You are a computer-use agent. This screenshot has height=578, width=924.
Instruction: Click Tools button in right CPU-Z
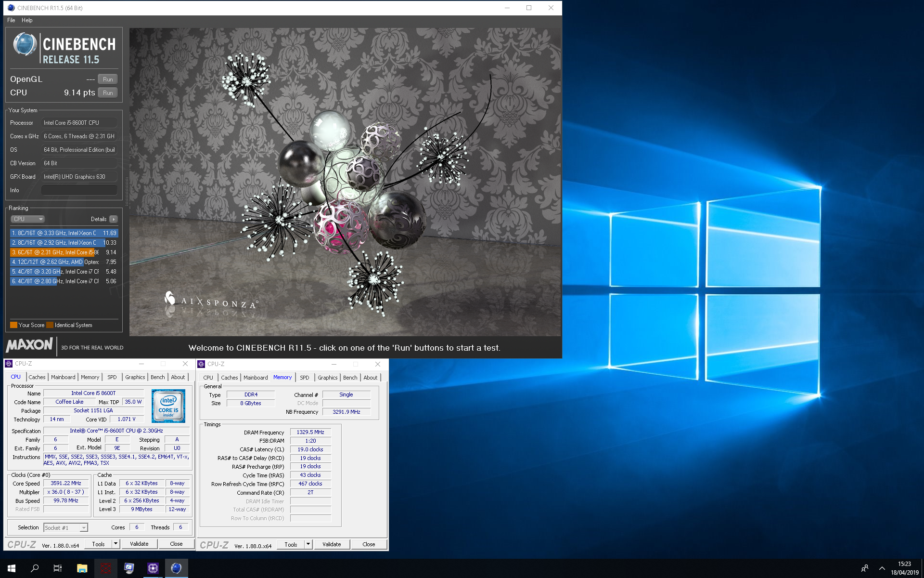tap(291, 544)
